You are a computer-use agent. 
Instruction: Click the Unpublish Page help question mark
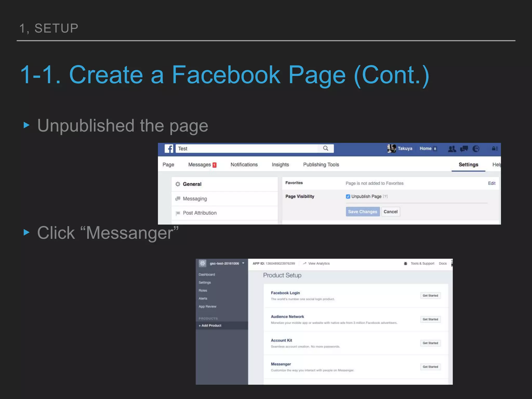[x=385, y=196]
